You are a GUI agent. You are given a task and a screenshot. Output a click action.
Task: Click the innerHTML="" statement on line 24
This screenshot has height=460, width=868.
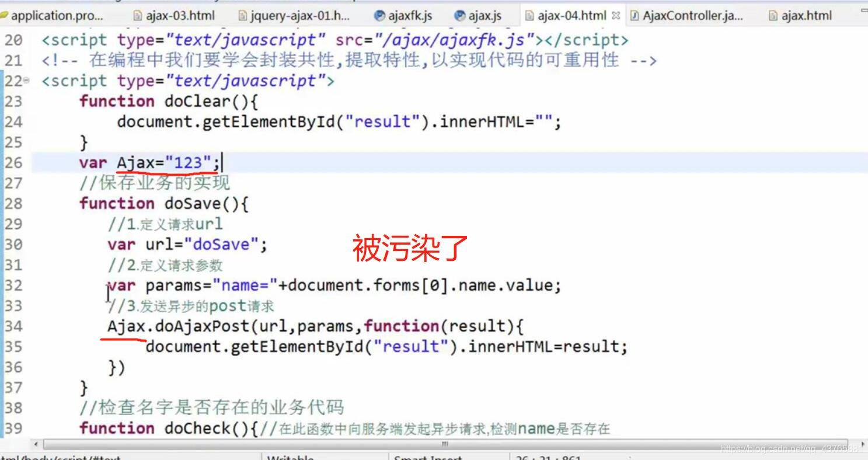point(500,121)
